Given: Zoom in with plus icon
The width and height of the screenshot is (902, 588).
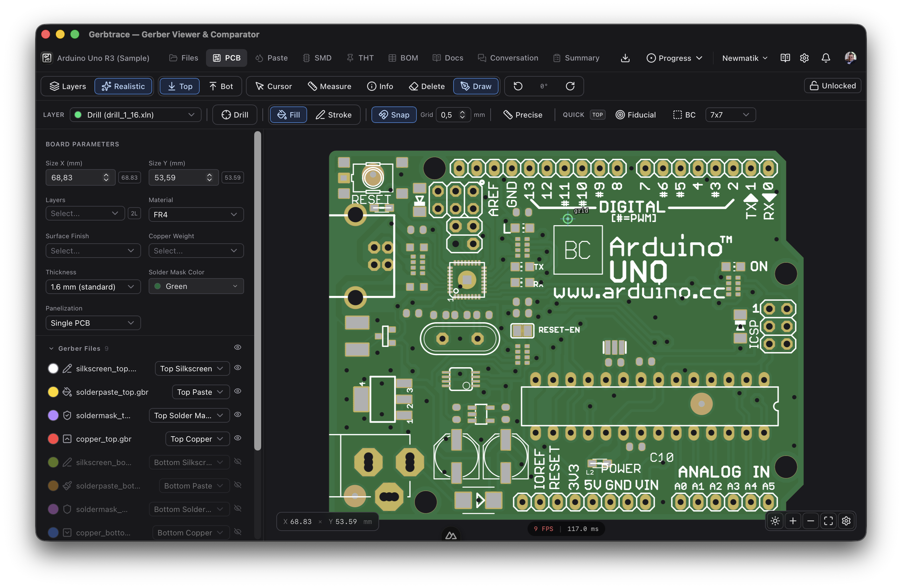Looking at the screenshot, I should 792,521.
